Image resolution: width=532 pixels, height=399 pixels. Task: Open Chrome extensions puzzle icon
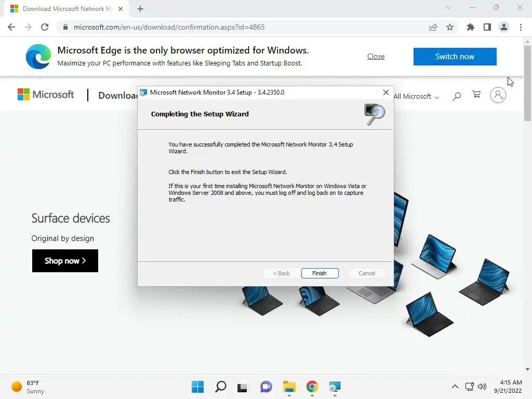[x=471, y=27]
